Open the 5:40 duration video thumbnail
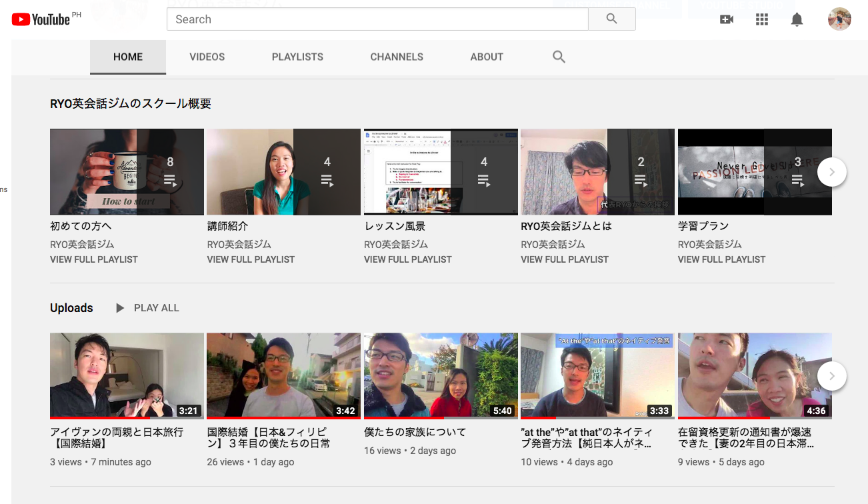Image resolution: width=868 pixels, height=504 pixels. 441,376
